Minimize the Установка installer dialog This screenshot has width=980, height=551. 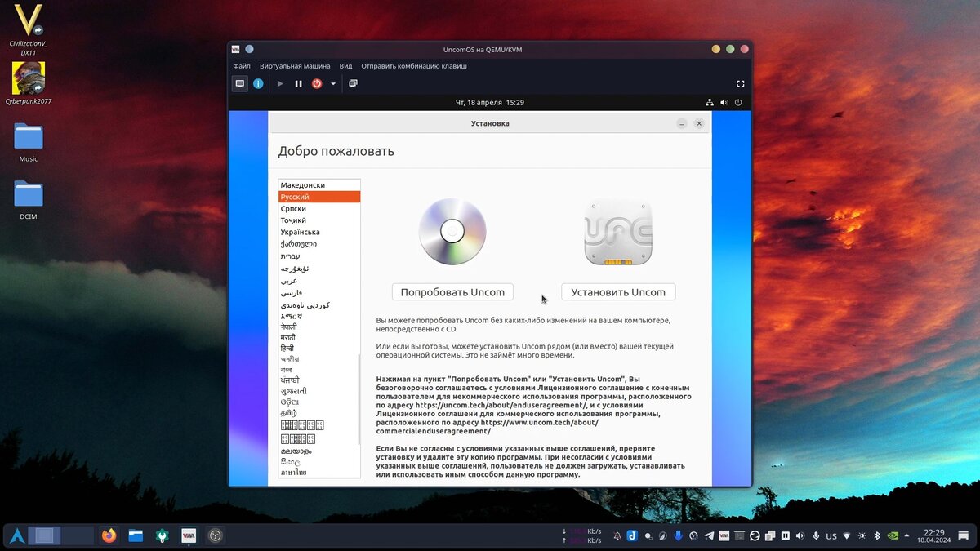pyautogui.click(x=681, y=123)
